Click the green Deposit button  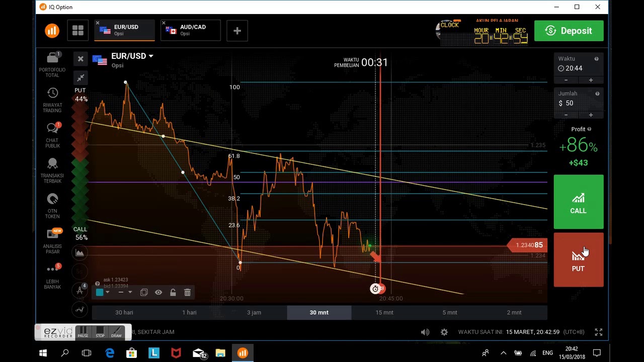coord(569,31)
